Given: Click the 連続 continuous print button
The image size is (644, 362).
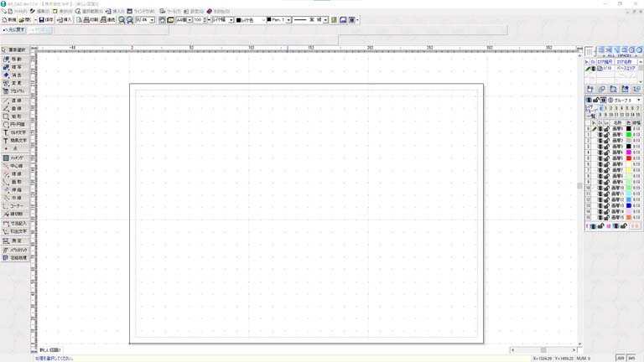Looking at the screenshot, I should tap(108, 20).
